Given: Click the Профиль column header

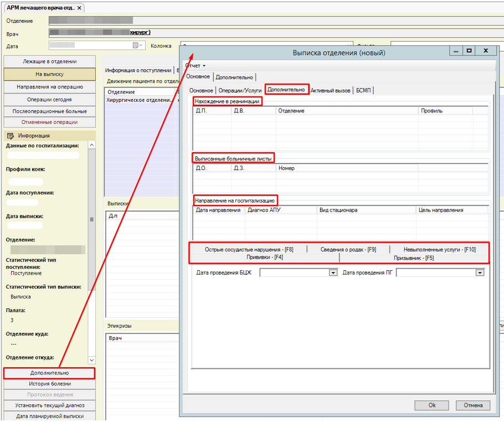Looking at the screenshot, I should coord(445,111).
